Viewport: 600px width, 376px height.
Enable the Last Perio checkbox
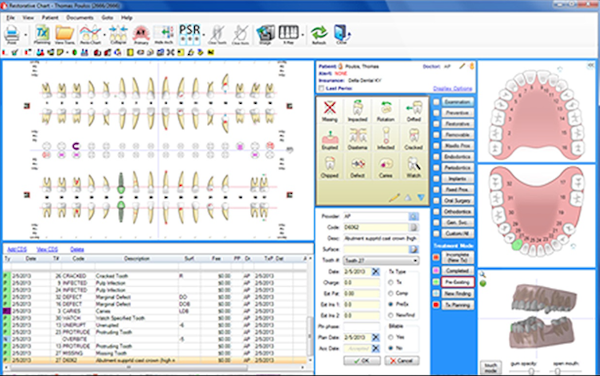pos(321,88)
